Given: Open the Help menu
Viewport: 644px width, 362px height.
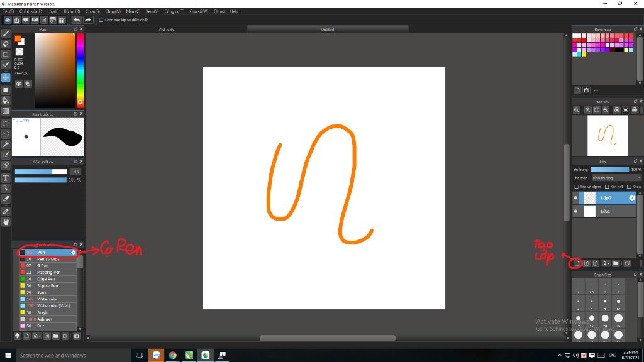Looking at the screenshot, I should coord(234,11).
